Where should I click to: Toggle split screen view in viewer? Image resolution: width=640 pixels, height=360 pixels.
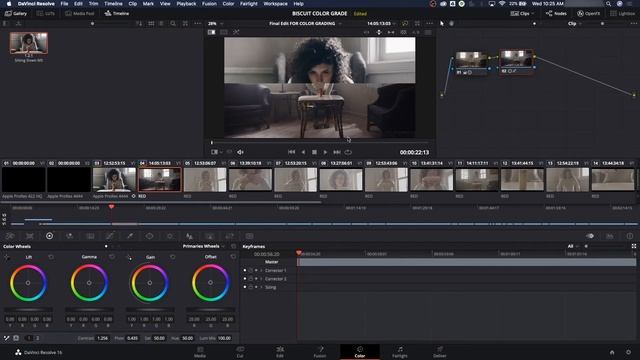pos(224,32)
